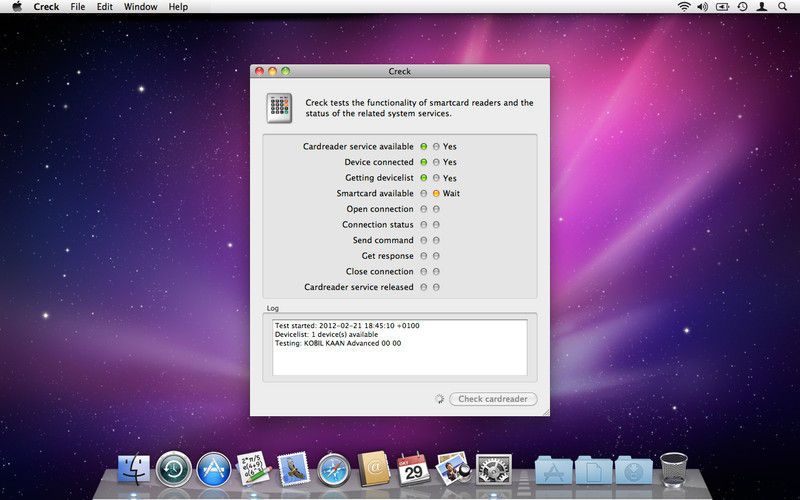The image size is (800, 500).
Task: Open the Apple menu
Action: point(17,7)
